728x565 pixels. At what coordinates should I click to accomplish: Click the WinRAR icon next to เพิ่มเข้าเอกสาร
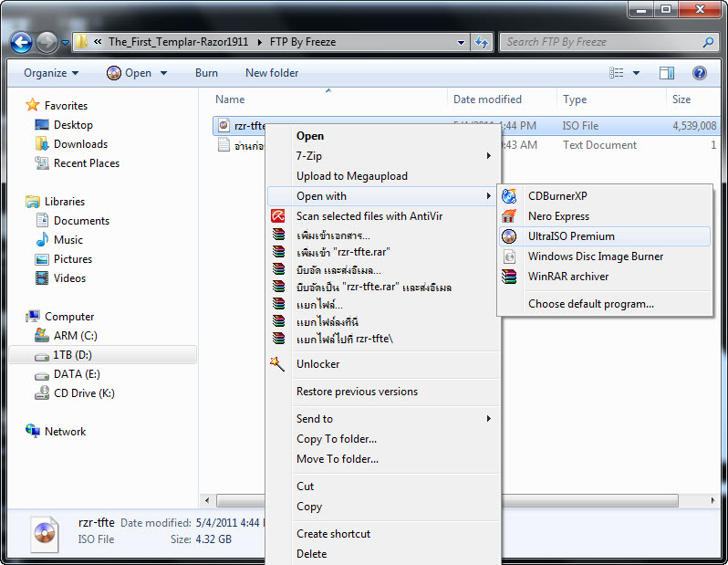pyautogui.click(x=278, y=235)
